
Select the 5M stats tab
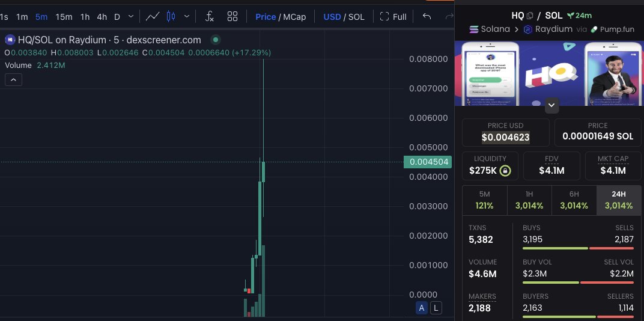coord(485,200)
